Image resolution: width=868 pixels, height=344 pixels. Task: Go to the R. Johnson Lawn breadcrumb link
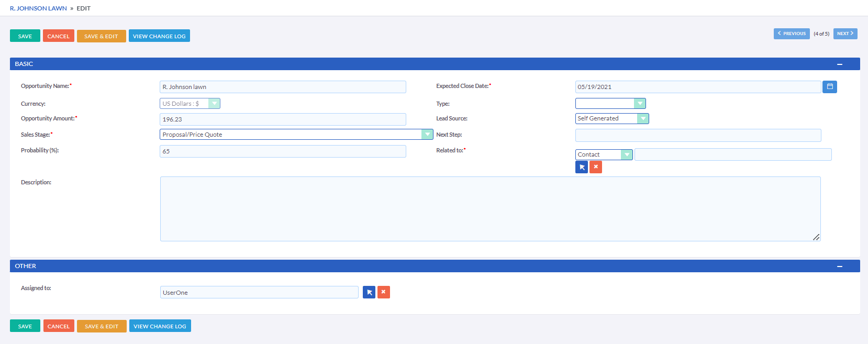click(x=38, y=8)
